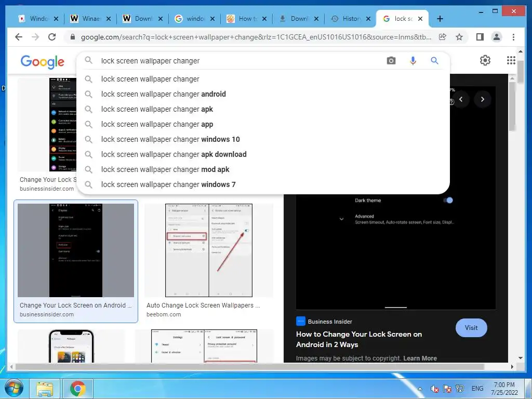This screenshot has width=532, height=399.
Task: Reload the current page
Action: click(x=52, y=37)
